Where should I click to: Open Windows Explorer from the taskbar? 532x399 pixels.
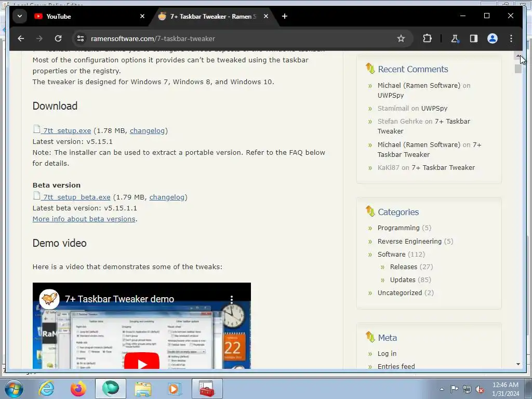coord(143,389)
